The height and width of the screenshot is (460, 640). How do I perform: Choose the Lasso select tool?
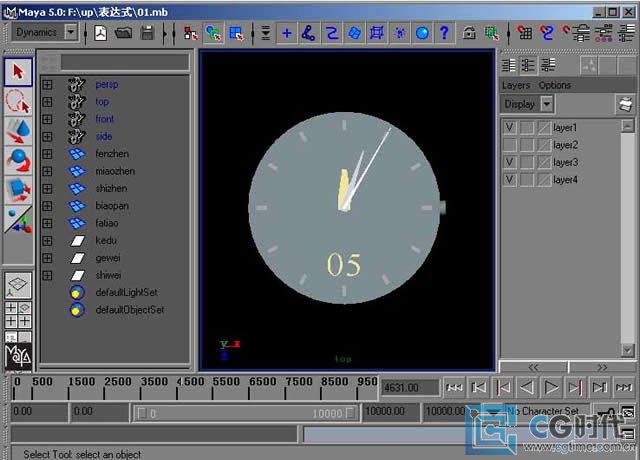[18, 101]
